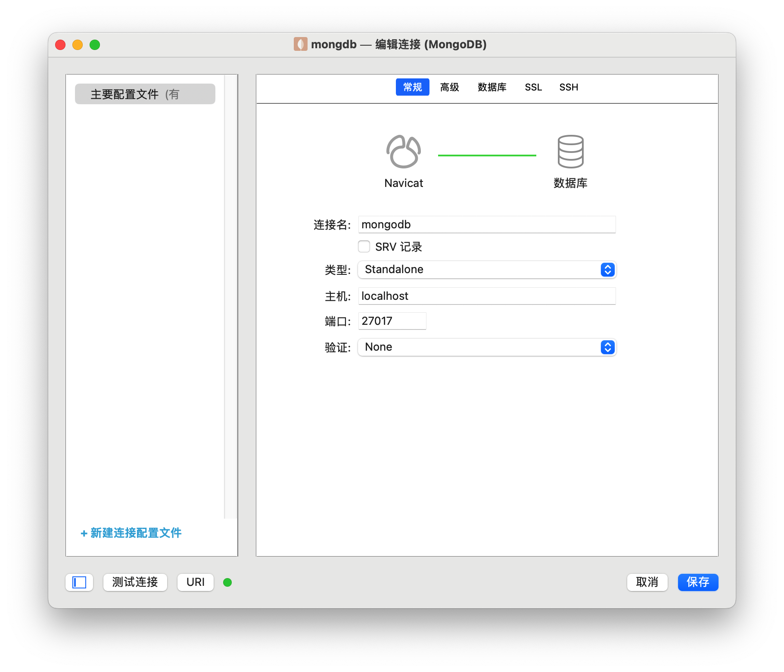Click the 测试连接 button
The image size is (784, 672).
135,582
